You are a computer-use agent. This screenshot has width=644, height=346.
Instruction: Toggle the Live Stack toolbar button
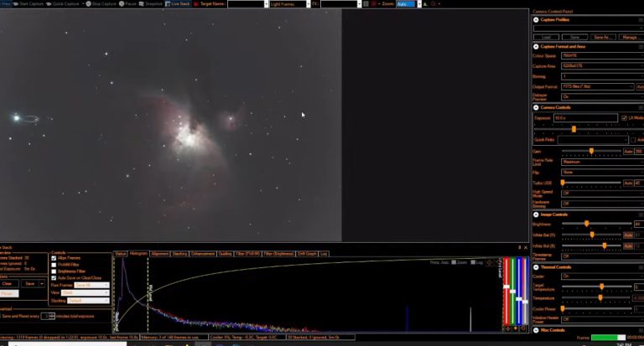(178, 4)
